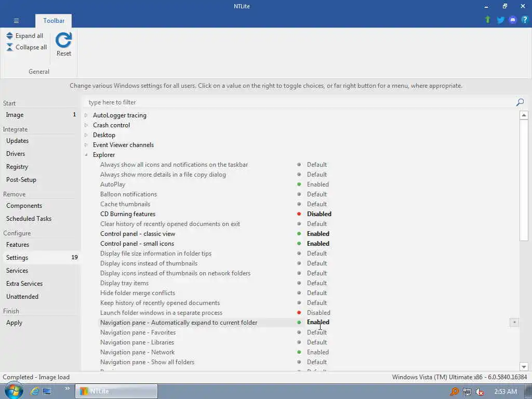Expand the AutoLogger tracing group

86,115
